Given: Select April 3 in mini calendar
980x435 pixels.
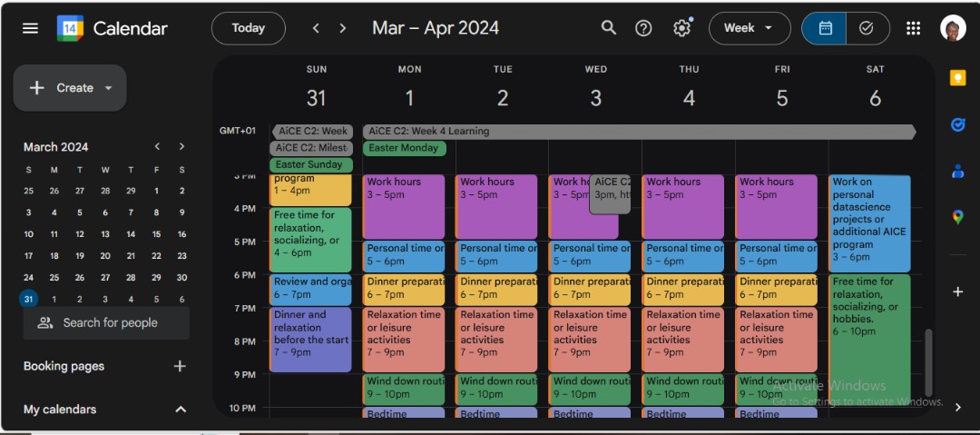Looking at the screenshot, I should pyautogui.click(x=105, y=299).
